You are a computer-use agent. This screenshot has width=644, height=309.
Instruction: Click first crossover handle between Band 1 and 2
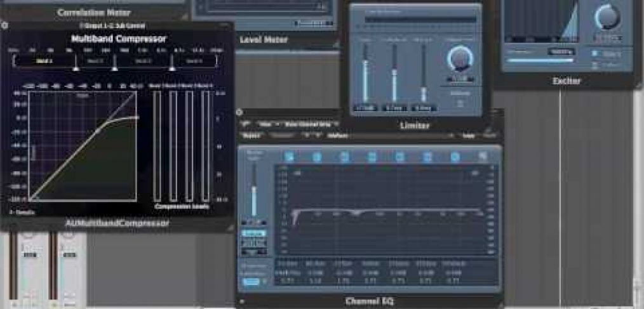[76, 68]
